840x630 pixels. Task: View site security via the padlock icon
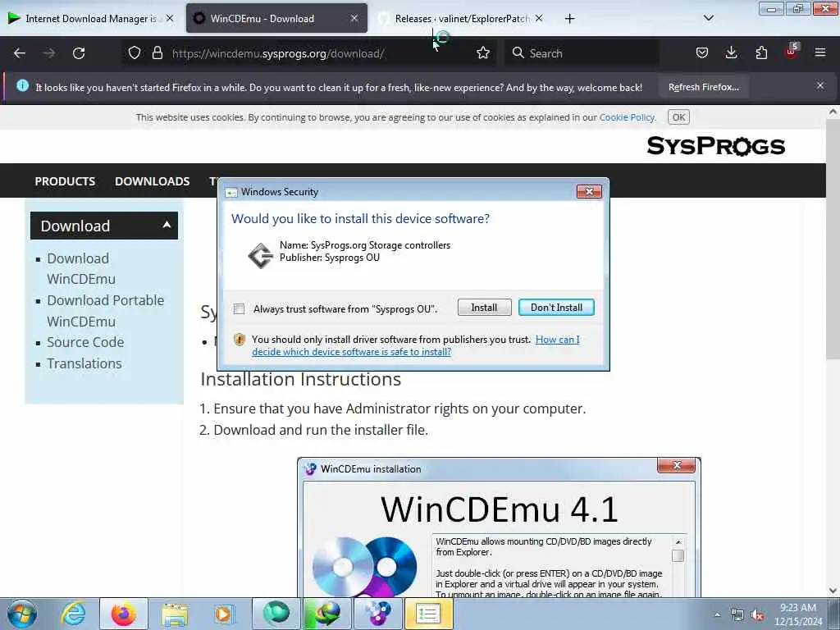157,53
